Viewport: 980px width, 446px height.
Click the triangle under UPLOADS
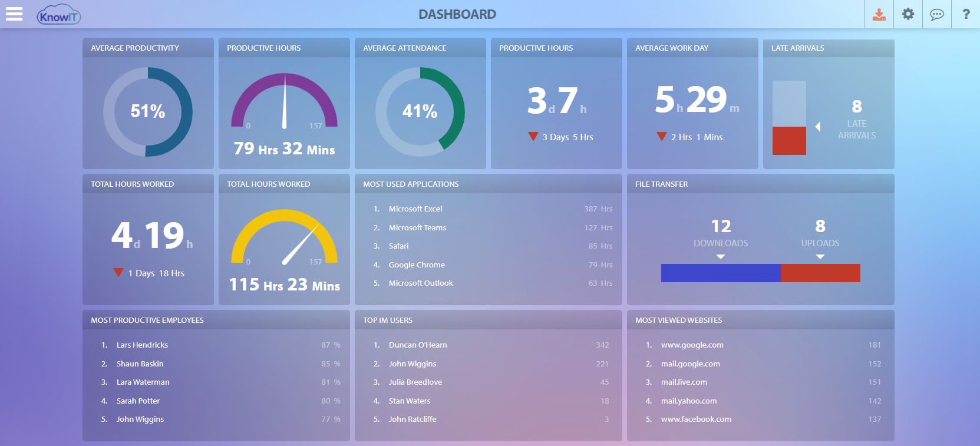tap(820, 257)
